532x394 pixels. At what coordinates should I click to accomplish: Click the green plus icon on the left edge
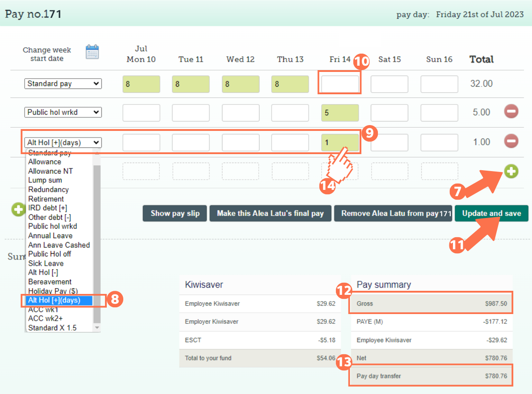(18, 210)
